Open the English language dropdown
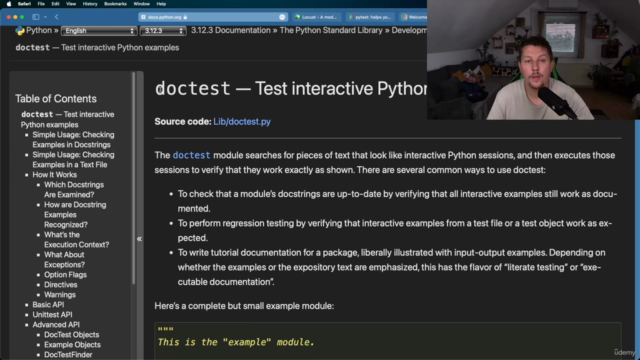Screen dimensions: 640x360 98,31
